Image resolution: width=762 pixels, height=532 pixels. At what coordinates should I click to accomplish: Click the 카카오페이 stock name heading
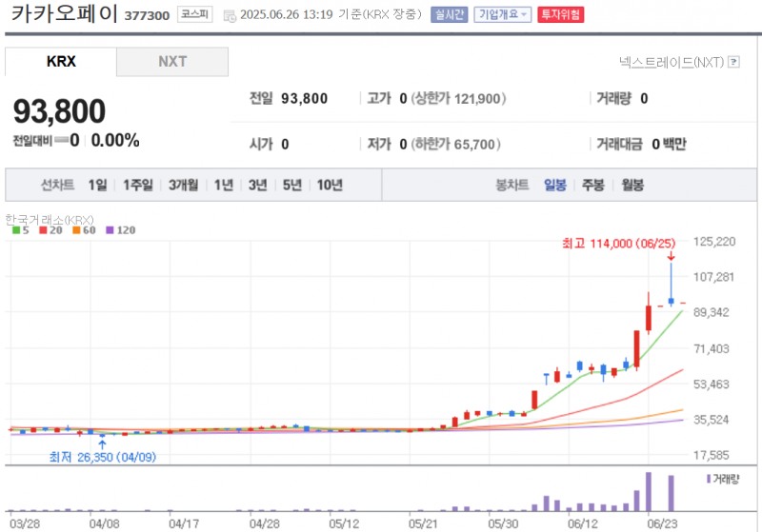pos(65,13)
